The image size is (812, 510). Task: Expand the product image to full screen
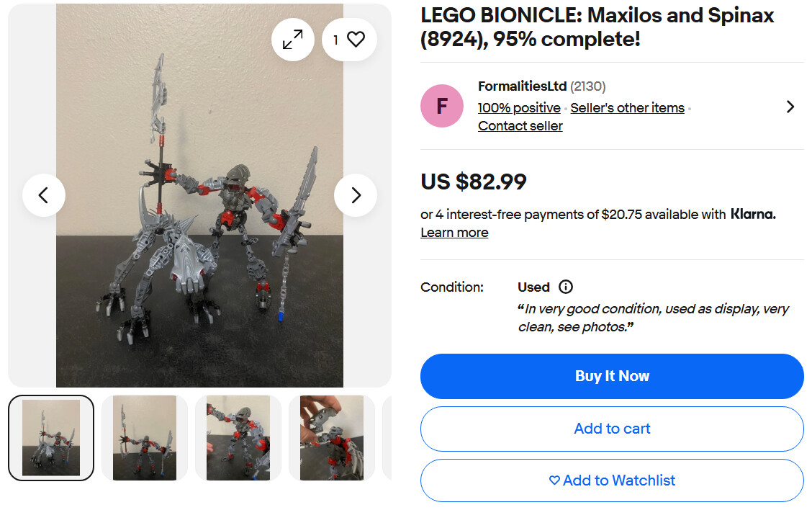coord(293,40)
